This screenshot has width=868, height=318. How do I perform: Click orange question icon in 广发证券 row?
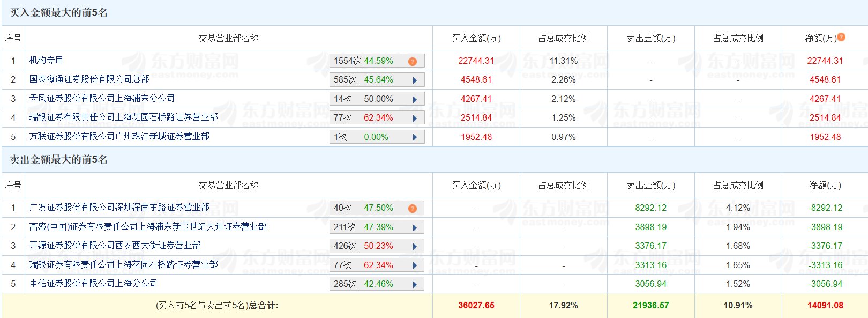pos(412,209)
